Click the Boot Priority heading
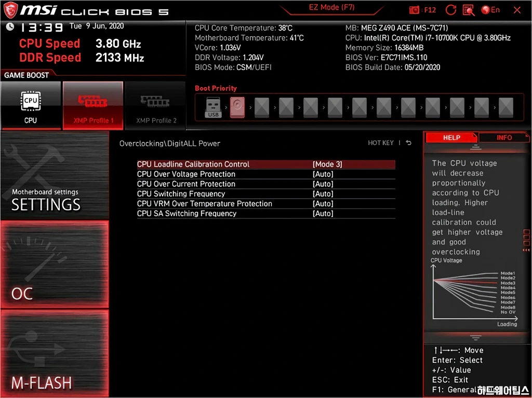532x398 pixels. (x=216, y=88)
